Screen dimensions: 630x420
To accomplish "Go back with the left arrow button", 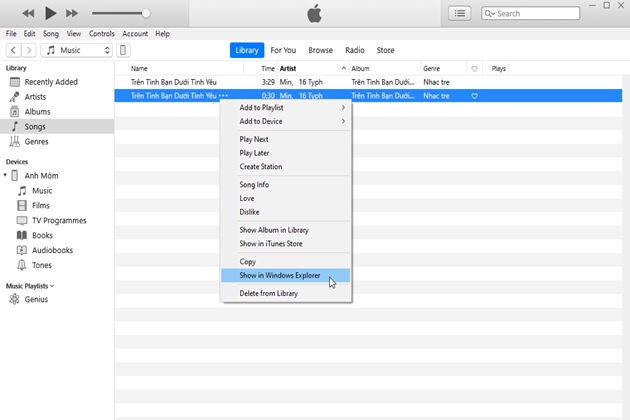I will [x=14, y=50].
